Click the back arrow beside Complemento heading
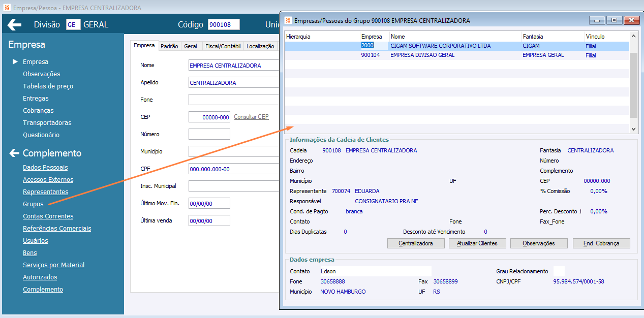This screenshot has height=318, width=644. point(14,153)
